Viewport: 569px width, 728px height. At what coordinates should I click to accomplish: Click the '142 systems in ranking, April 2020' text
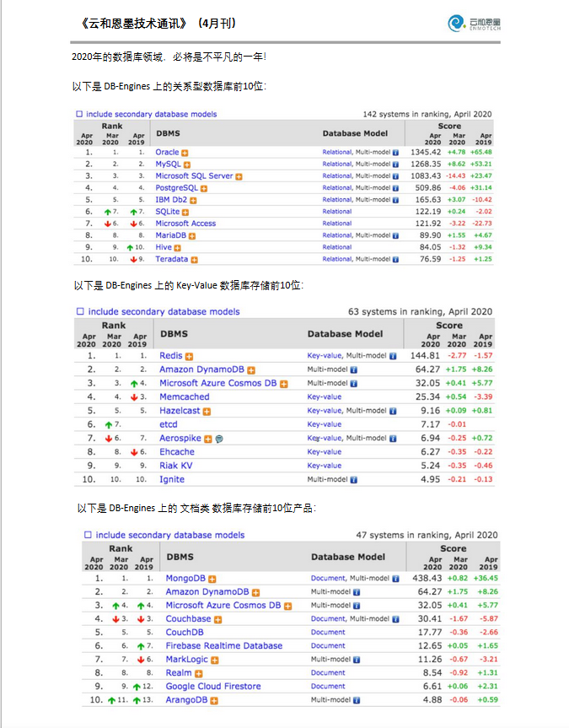[427, 114]
